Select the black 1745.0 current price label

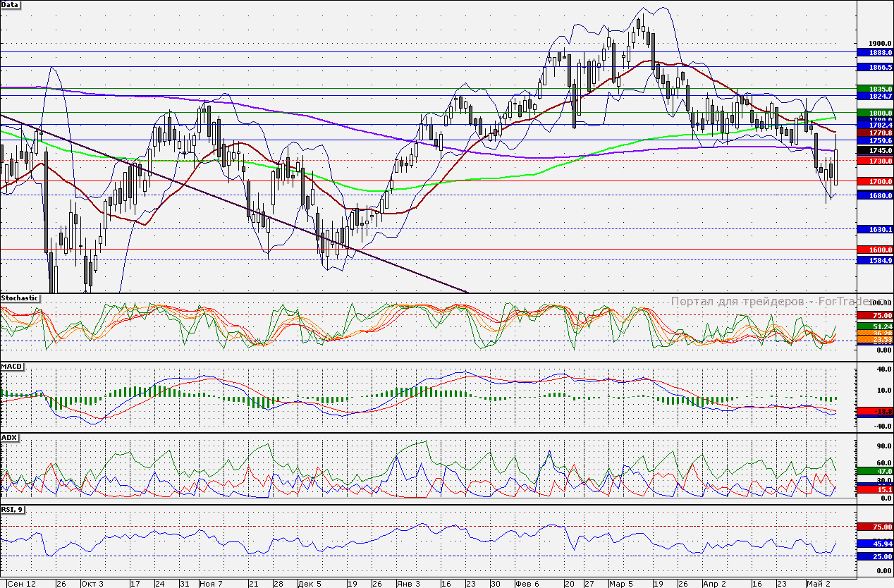[875, 151]
